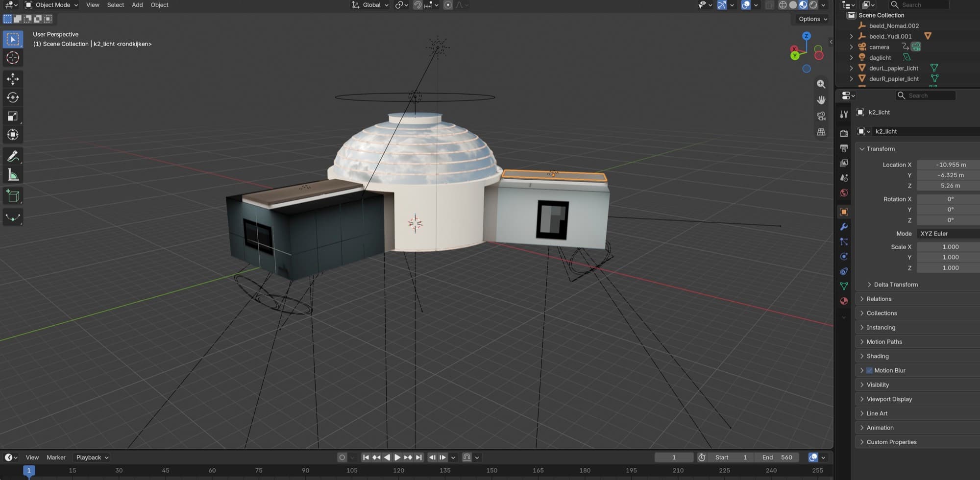Enable the Motion Blur checkbox
Viewport: 980px width, 480px height.
(870, 370)
